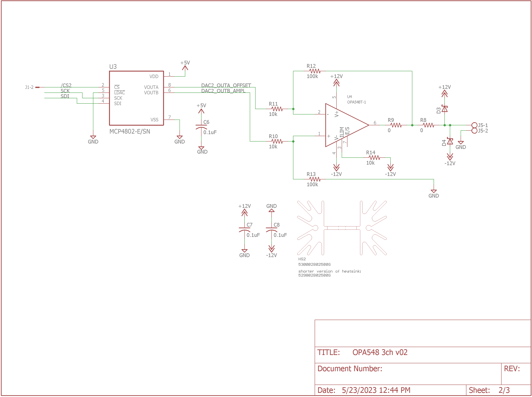The width and height of the screenshot is (532, 397).
Task: Click the U3 reference designator
Action: point(113,67)
